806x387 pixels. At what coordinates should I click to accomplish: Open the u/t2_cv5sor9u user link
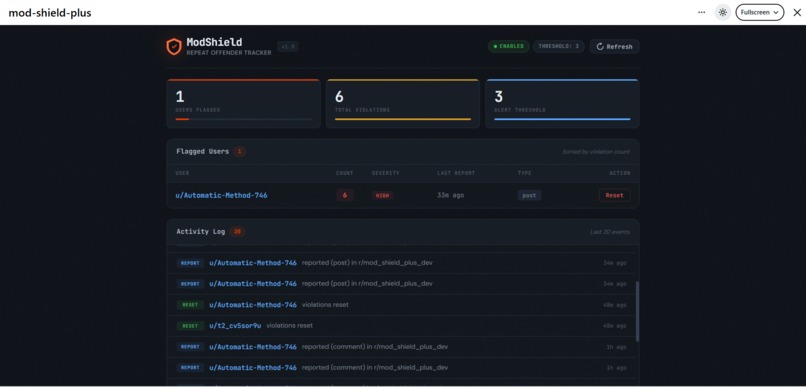(235, 326)
